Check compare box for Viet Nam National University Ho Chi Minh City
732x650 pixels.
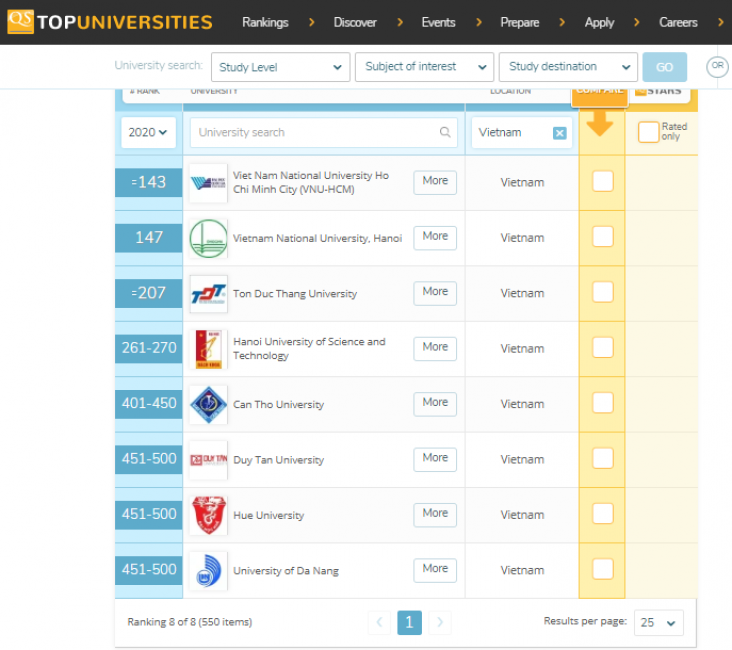click(603, 181)
